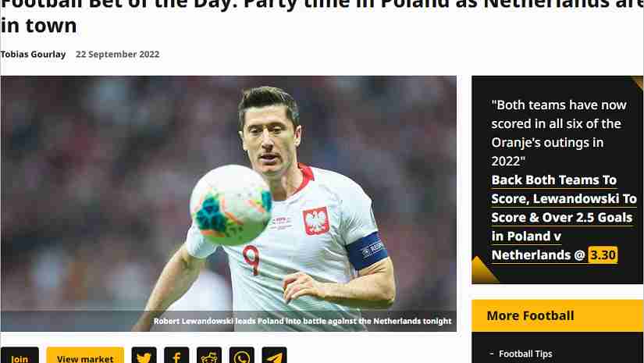644x363 pixels.
Task: Click the Reddit share icon
Action: pyautogui.click(x=209, y=356)
